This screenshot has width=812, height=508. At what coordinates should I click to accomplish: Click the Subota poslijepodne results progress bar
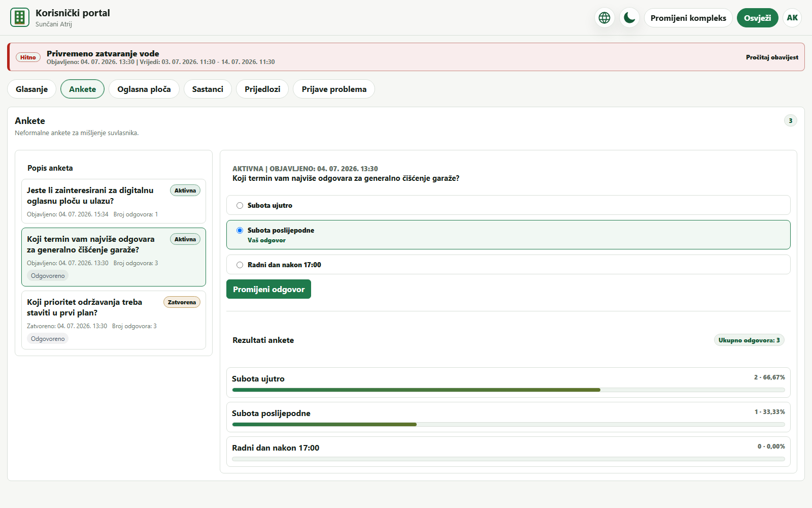[509, 425]
